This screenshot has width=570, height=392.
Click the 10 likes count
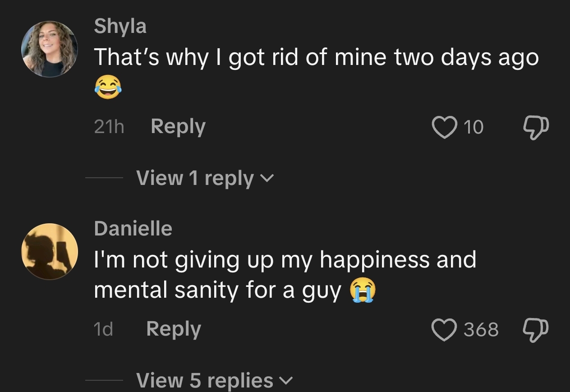(473, 128)
